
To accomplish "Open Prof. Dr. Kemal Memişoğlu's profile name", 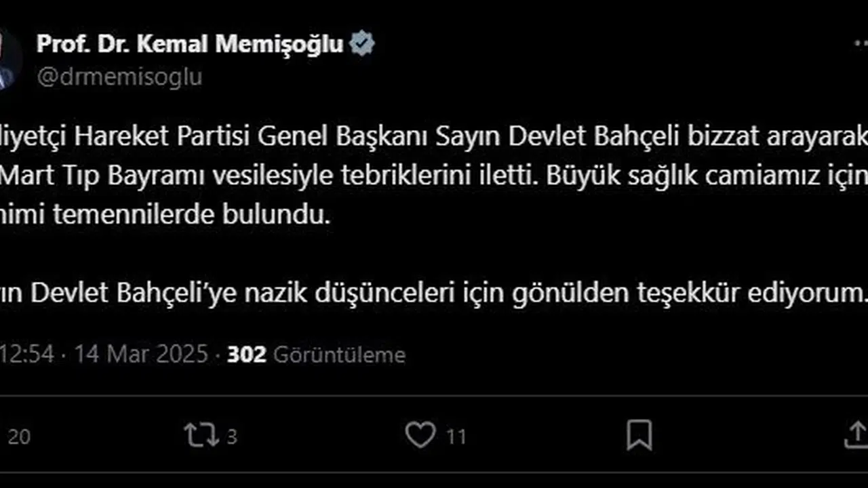I will pyautogui.click(x=190, y=45).
